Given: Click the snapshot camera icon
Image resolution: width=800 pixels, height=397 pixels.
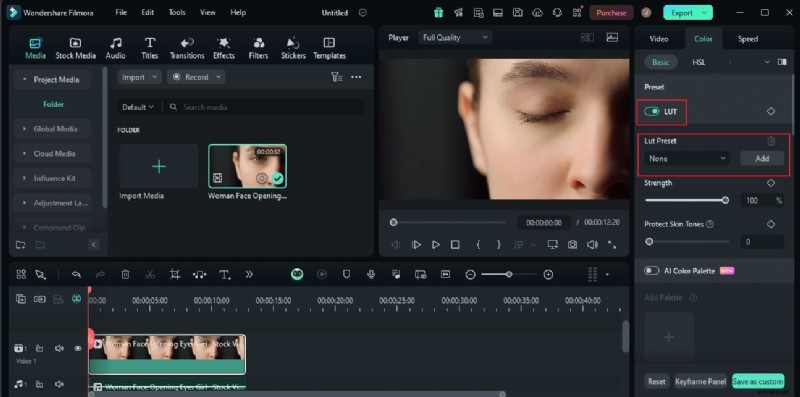Looking at the screenshot, I should tap(572, 245).
